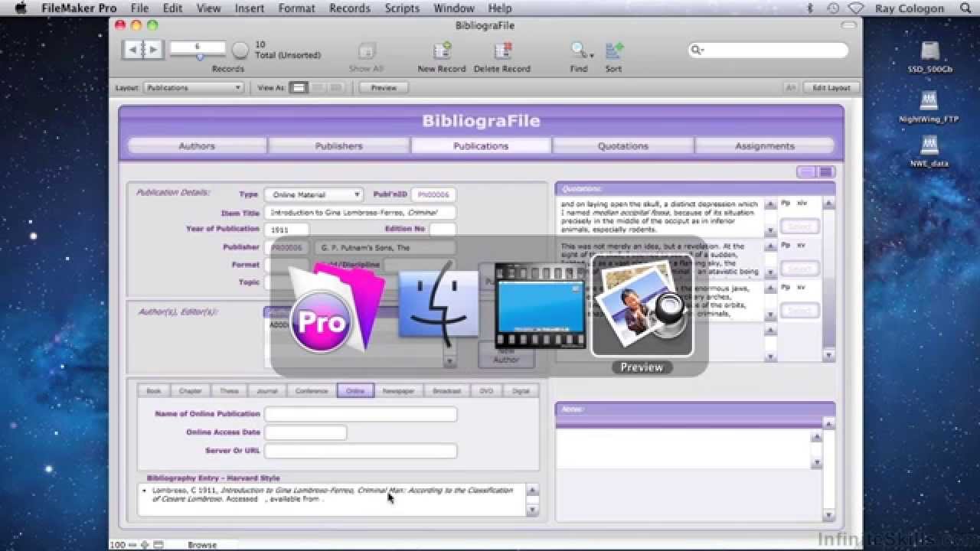Open the Browse mode popup in status bar
The image size is (980, 551).
202,545
